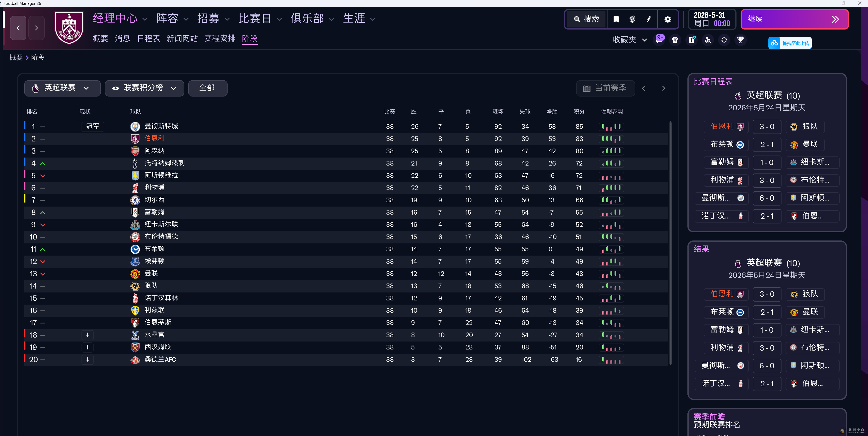This screenshot has width=868, height=436.
Task: Click 曼彻斯特城 recent form indicator
Action: 611,127
